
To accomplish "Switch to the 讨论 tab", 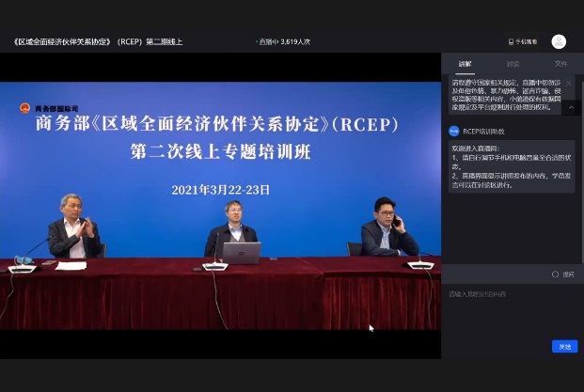I will coord(513,64).
